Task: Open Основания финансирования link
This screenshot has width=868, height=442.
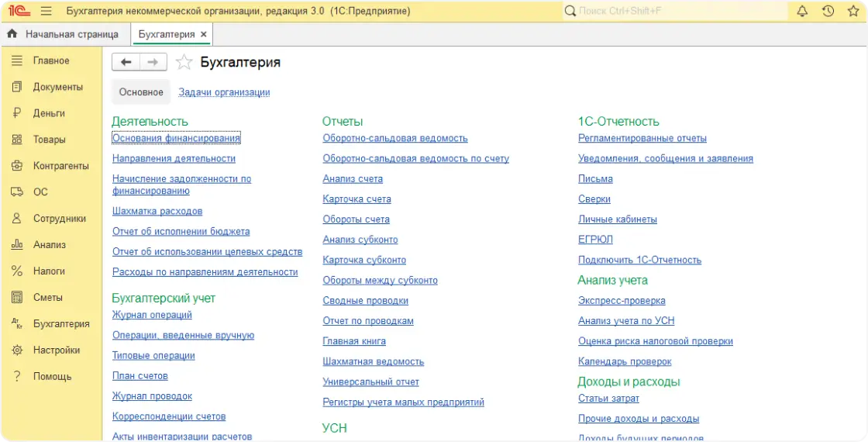Action: tap(176, 138)
